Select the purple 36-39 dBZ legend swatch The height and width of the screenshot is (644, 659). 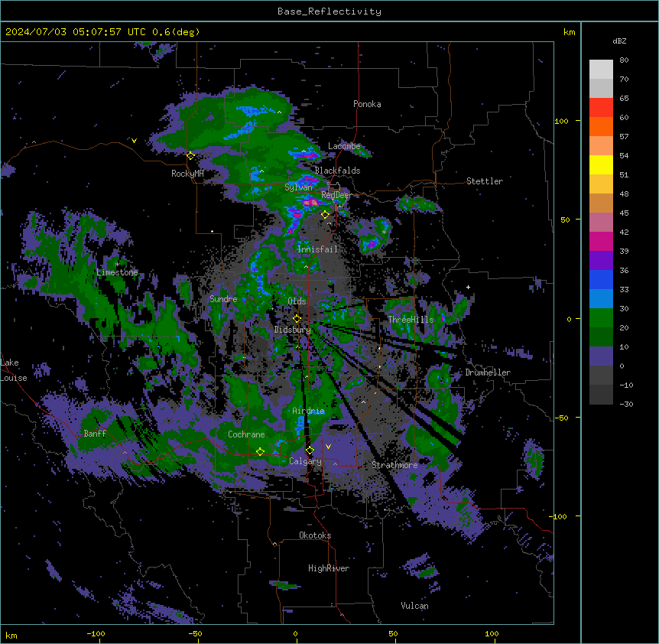(601, 260)
